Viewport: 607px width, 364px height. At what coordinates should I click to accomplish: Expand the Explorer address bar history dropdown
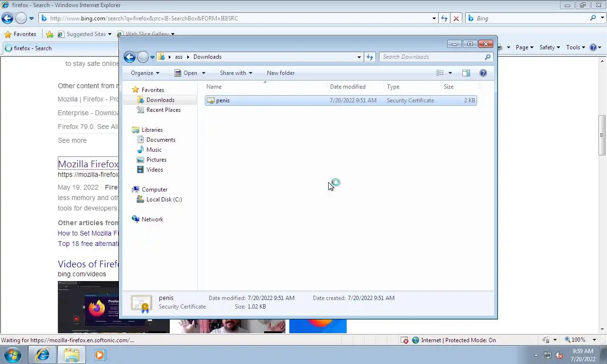click(x=359, y=57)
